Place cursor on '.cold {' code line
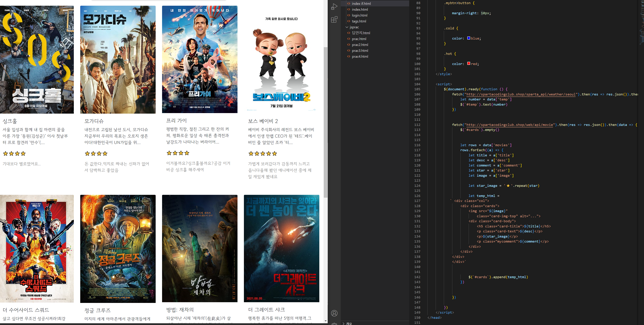The image size is (644, 325). (451, 28)
